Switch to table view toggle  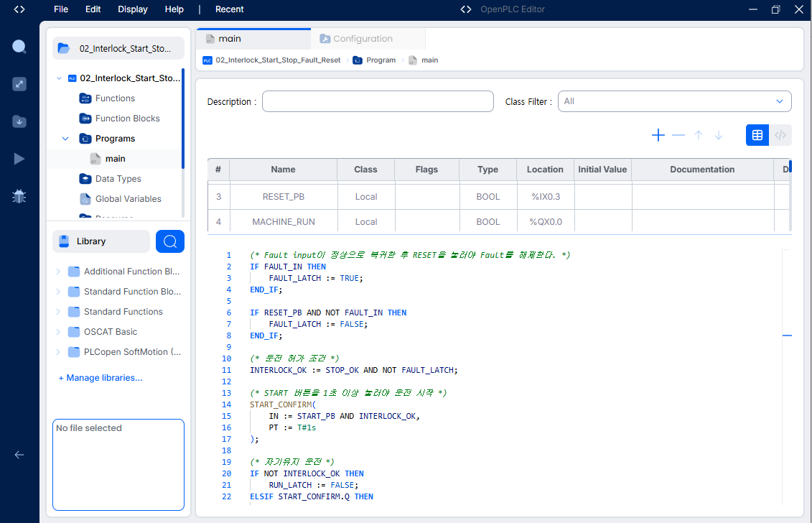click(757, 135)
